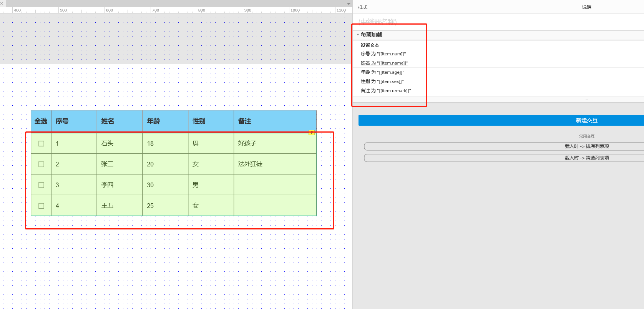Image resolution: width=644 pixels, height=309 pixels.
Task: Click the yellow interaction badge on repeater
Action: [312, 133]
